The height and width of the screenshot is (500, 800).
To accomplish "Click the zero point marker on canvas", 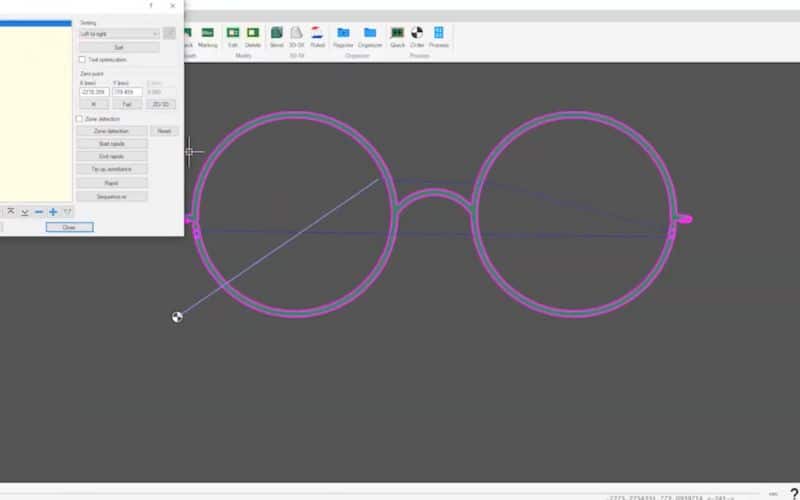I will click(177, 317).
